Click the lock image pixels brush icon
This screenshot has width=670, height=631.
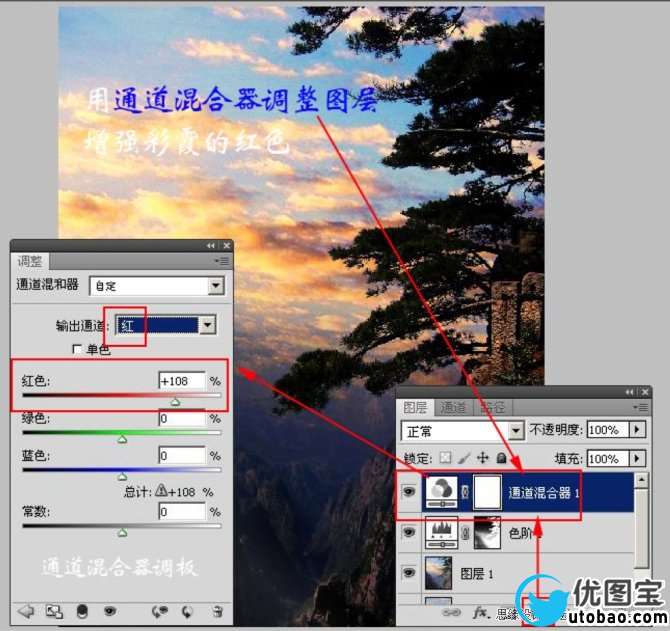(465, 458)
